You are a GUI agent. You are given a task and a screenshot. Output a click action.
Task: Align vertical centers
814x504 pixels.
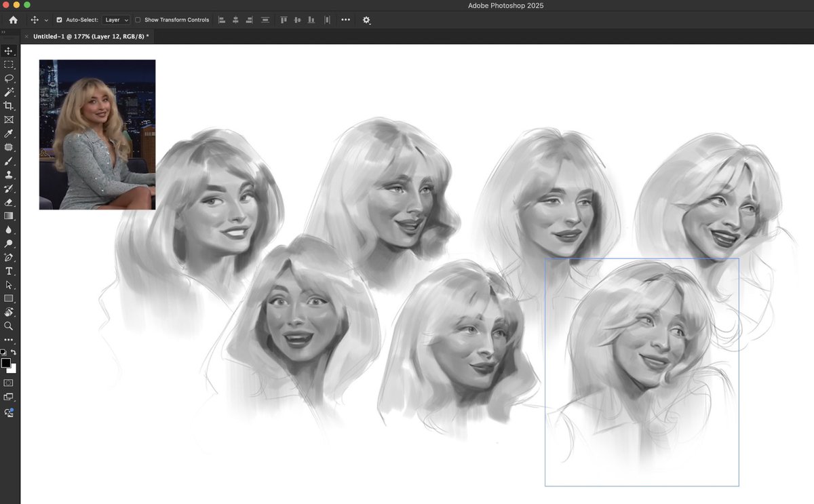click(297, 20)
